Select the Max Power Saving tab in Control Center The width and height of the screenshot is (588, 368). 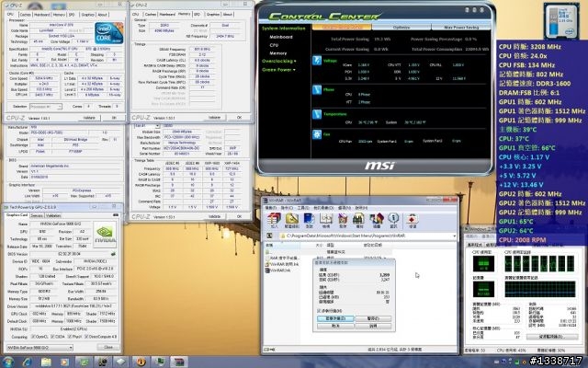[x=461, y=27]
